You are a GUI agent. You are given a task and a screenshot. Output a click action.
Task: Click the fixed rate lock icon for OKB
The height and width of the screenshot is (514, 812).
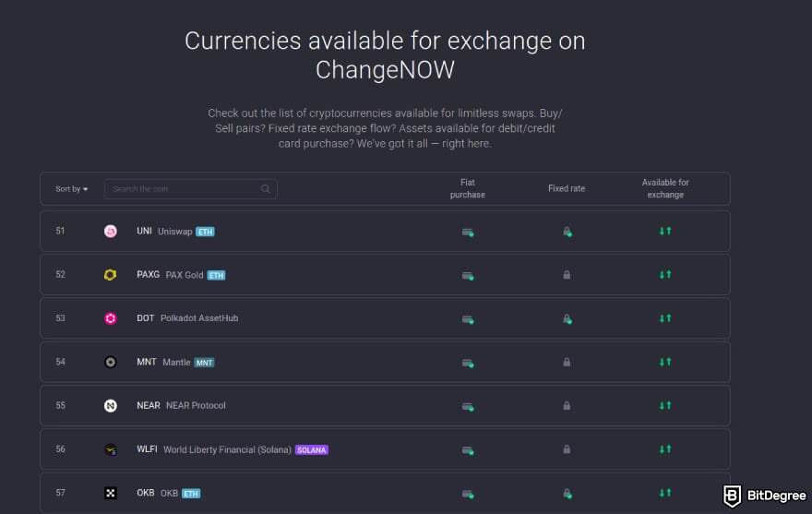point(567,494)
